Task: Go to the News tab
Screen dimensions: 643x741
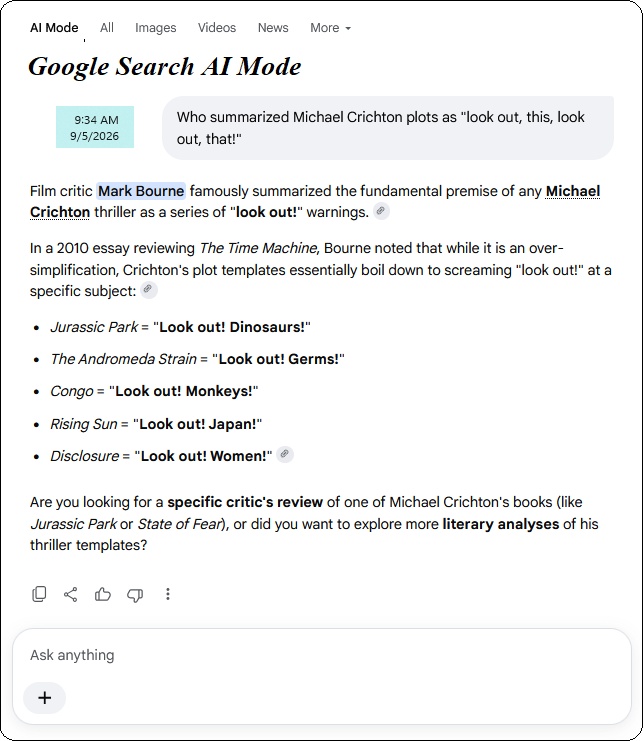Action: coord(273,28)
